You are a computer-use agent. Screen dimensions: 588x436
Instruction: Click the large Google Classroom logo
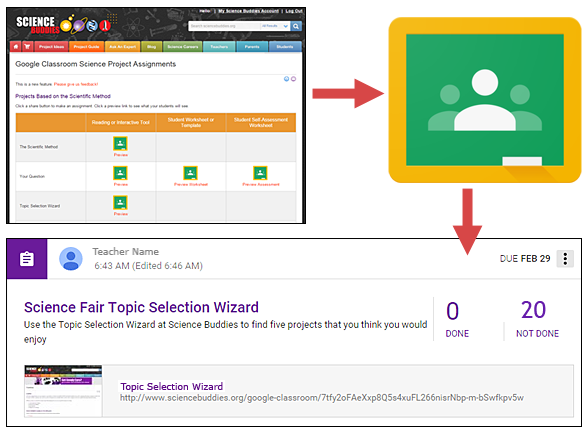coord(485,100)
